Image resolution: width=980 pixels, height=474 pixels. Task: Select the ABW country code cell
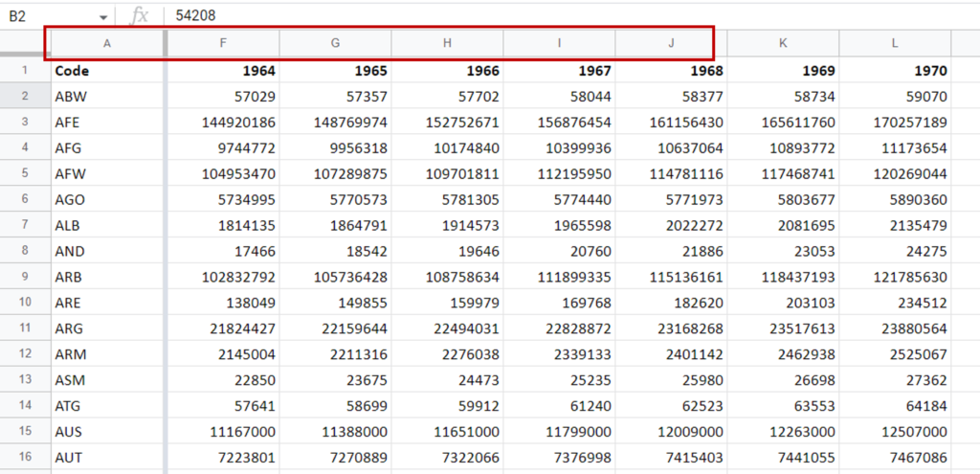(x=106, y=97)
